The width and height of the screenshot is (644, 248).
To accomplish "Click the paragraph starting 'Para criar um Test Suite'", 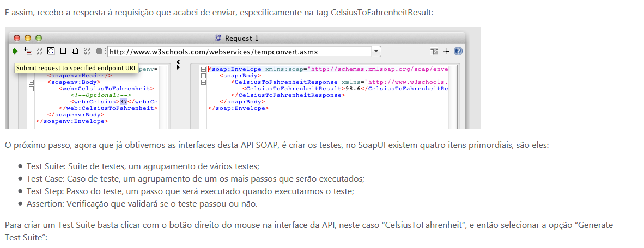I will click(x=309, y=231).
